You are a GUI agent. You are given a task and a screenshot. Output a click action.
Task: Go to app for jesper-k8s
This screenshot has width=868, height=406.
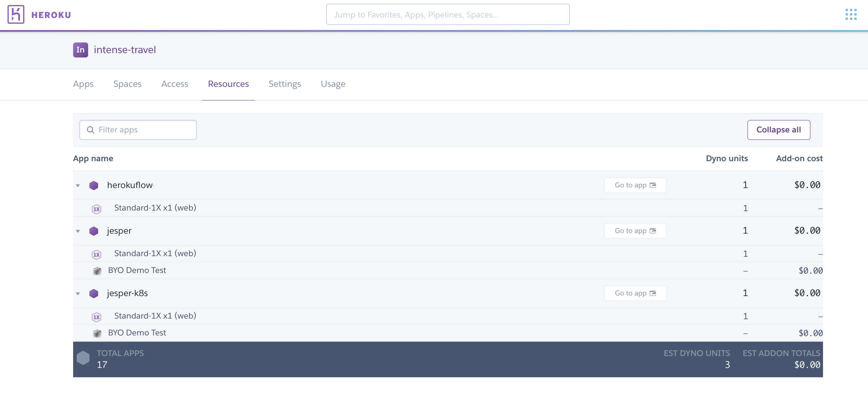635,293
